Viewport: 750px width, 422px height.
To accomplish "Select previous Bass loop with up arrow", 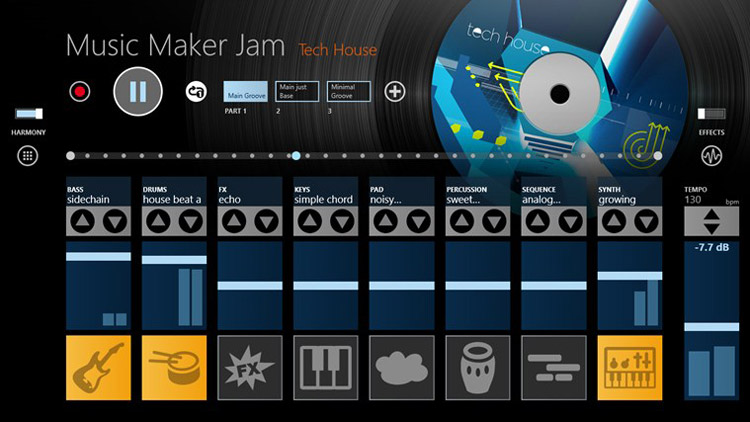I will point(82,221).
